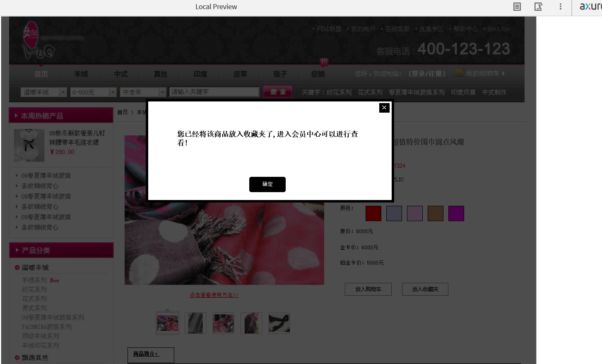Open 绞花系列 sidebar category item

tap(34, 289)
